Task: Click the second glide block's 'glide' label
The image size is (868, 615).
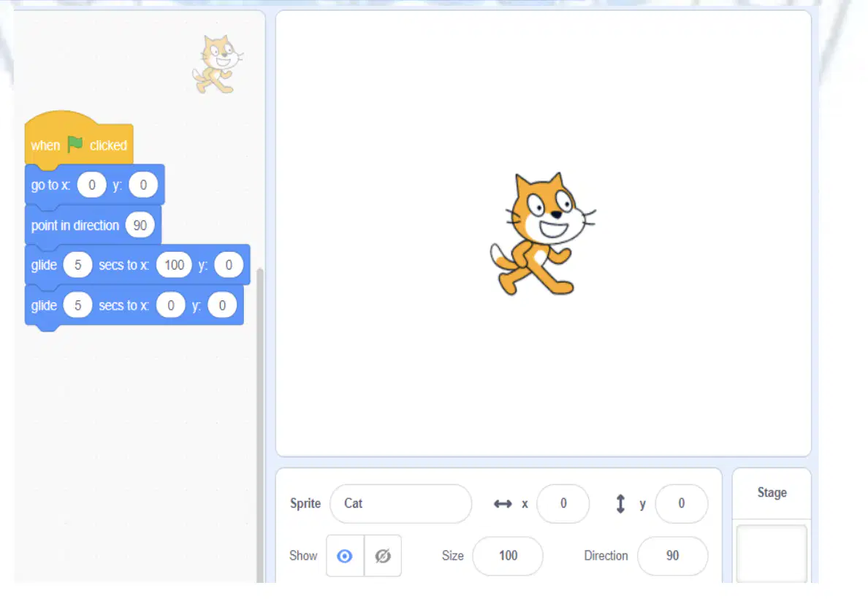Action: (x=44, y=305)
